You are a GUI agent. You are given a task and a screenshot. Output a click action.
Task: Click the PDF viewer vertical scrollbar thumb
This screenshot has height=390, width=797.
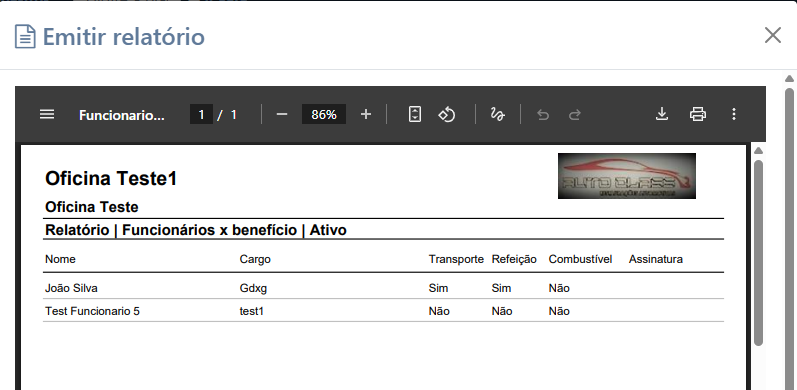pyautogui.click(x=758, y=253)
